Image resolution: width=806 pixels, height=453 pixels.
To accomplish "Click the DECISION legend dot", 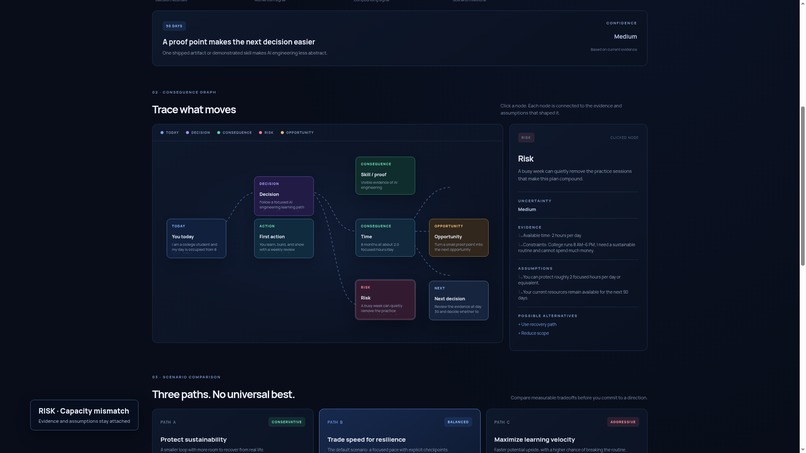I will pos(188,133).
